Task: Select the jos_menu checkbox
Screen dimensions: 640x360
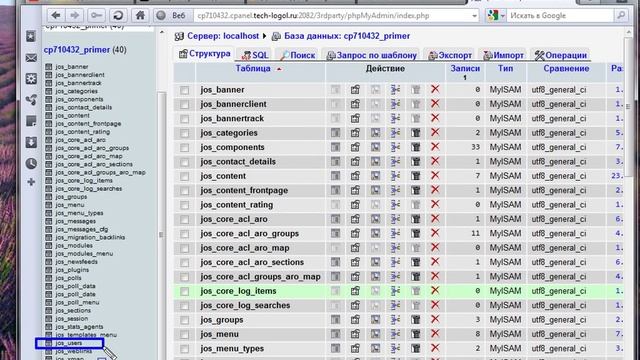Action: (184, 334)
